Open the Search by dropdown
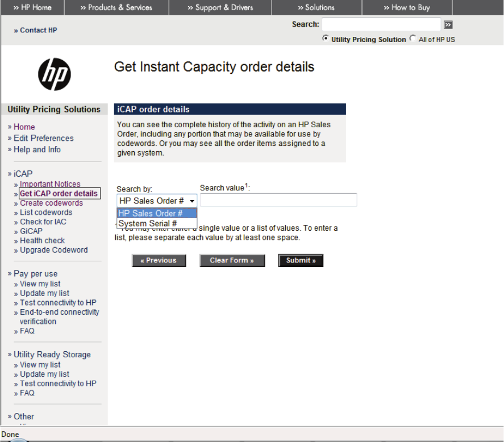Viewport: 504px width, 442px height. 157,201
